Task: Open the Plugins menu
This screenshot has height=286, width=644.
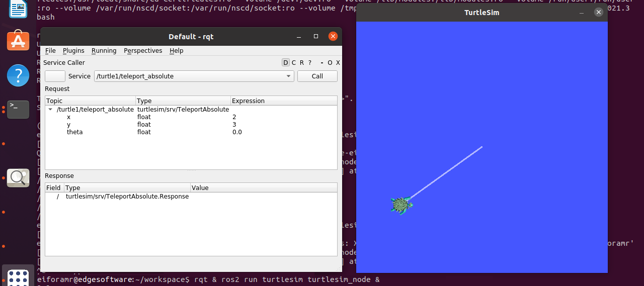Action: pos(73,51)
